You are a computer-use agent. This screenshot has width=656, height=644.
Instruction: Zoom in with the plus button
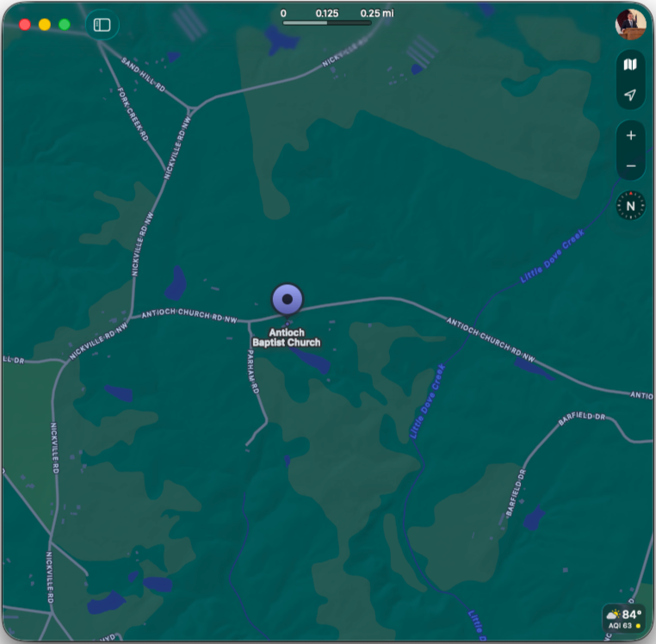(630, 135)
